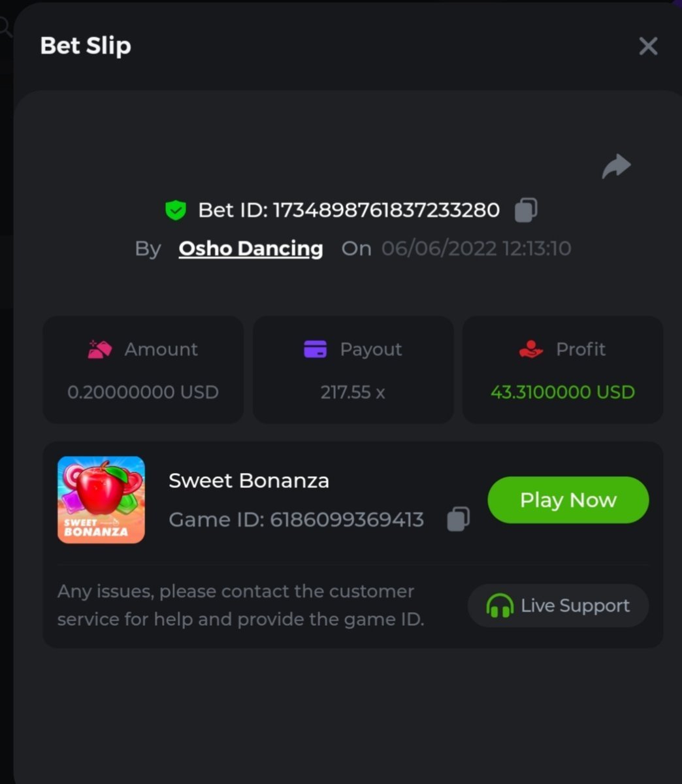The height and width of the screenshot is (784, 682).
Task: Click the red Profit hand icon
Action: (531, 350)
